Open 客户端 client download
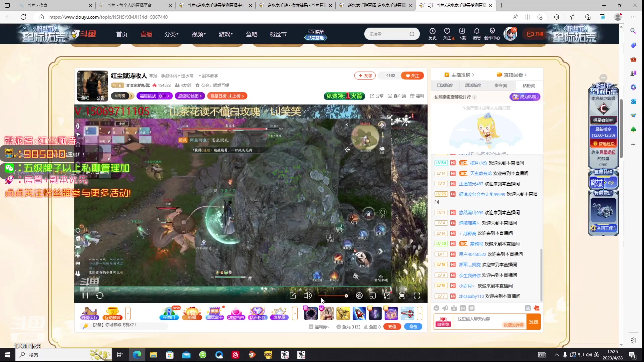644x362 pixels. pos(396,96)
